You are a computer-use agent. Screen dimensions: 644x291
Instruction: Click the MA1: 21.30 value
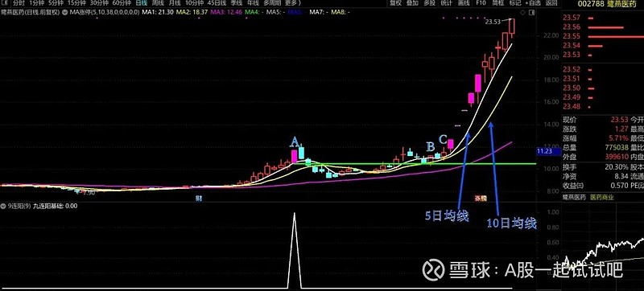point(157,12)
